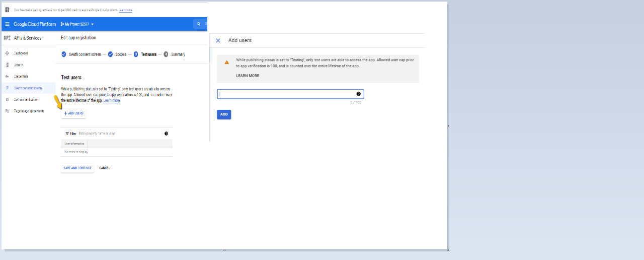The width and height of the screenshot is (644, 260).
Task: Click the CANCEL button
Action: point(105,168)
